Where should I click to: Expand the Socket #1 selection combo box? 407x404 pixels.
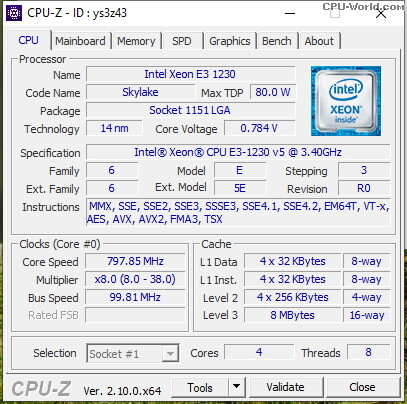133,353
